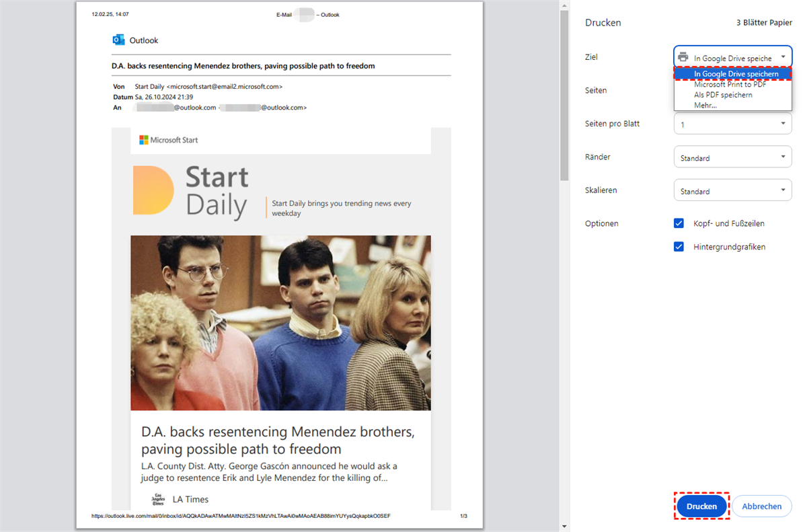Click the preview scrollbar up arrow
The height and width of the screenshot is (532, 807).
[564, 5]
